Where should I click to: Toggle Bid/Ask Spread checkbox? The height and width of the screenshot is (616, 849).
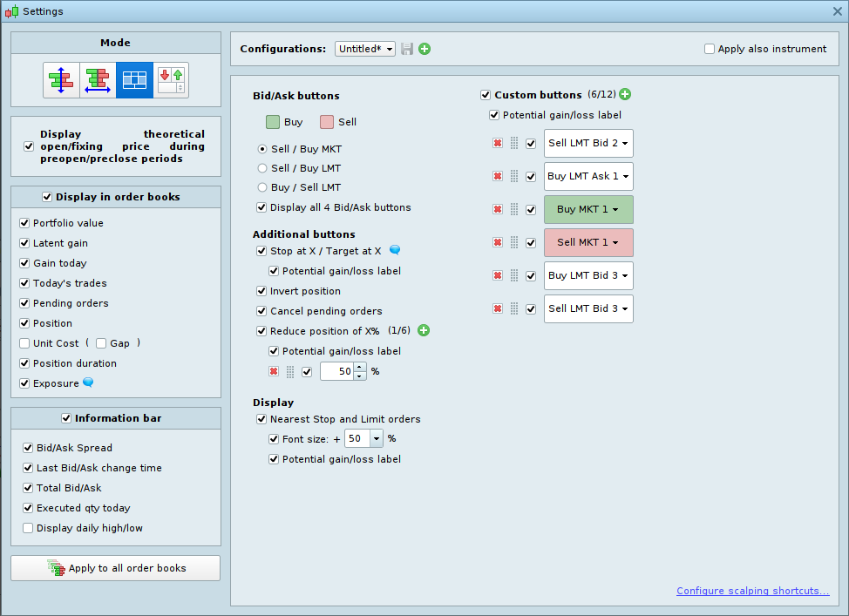click(28, 448)
